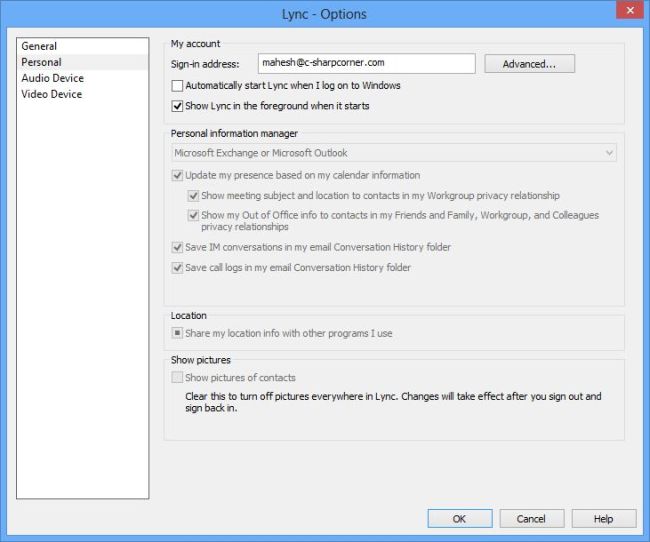650x542 pixels.
Task: Select the Personal category
Action: [82, 62]
